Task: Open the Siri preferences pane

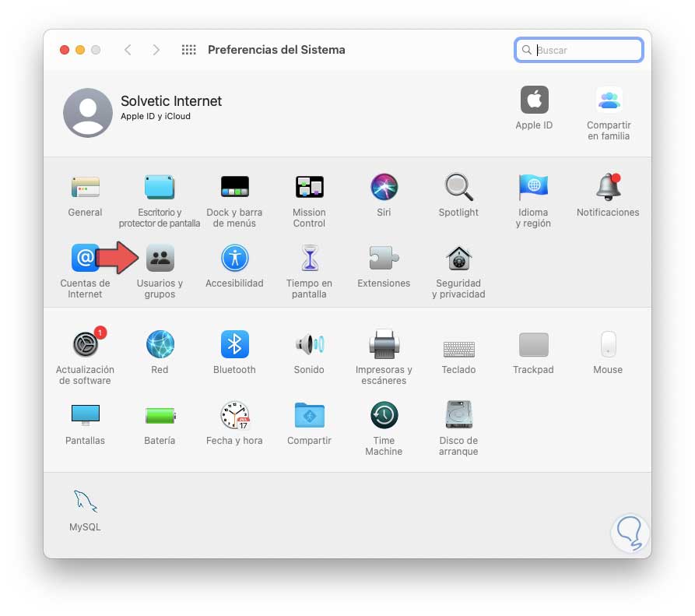Action: (x=384, y=187)
